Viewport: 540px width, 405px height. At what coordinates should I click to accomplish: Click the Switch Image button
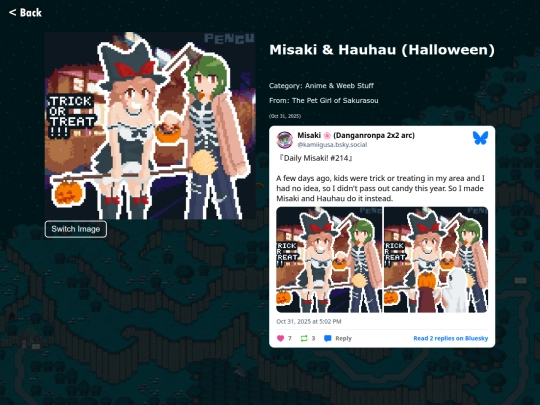pyautogui.click(x=76, y=229)
